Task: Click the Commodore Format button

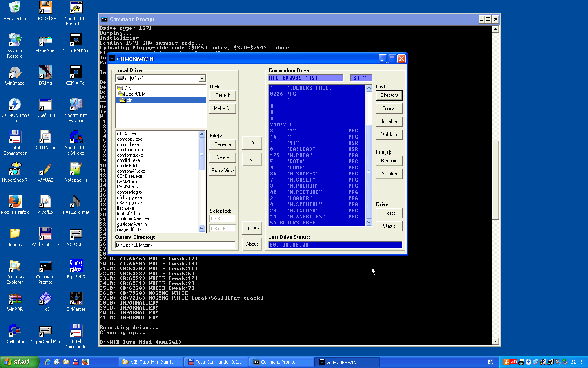Action: coord(389,108)
